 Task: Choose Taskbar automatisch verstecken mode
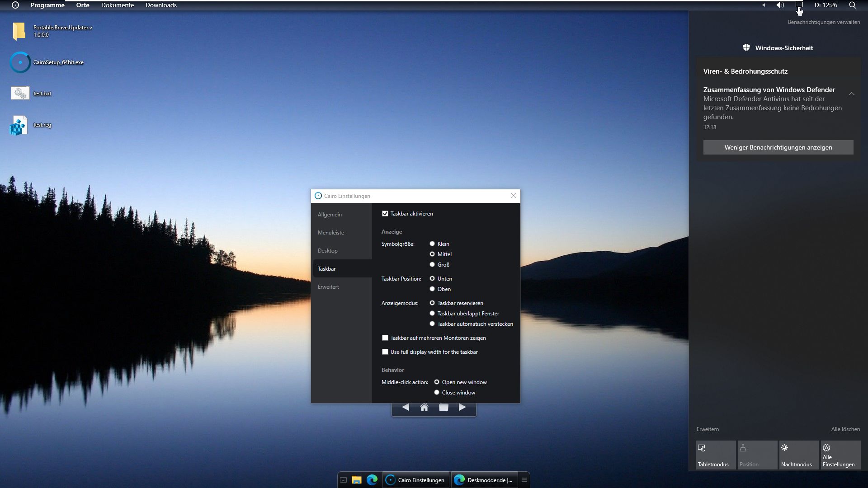[432, 324]
